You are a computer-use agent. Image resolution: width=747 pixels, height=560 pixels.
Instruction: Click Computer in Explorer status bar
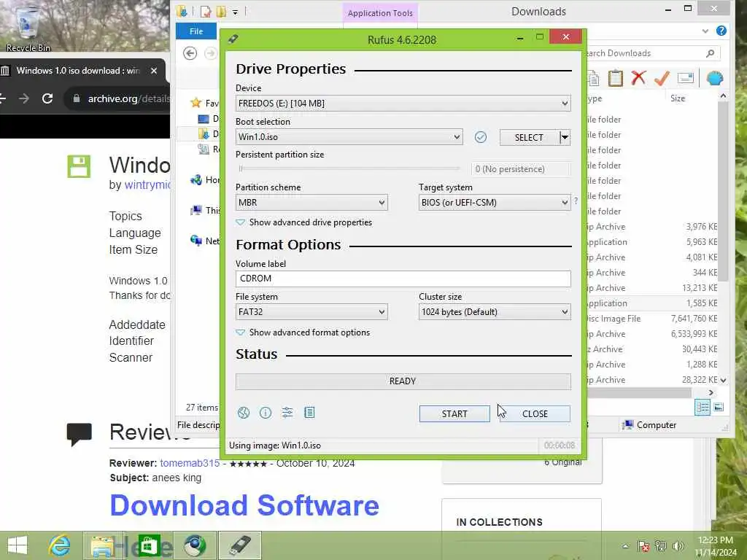click(650, 425)
